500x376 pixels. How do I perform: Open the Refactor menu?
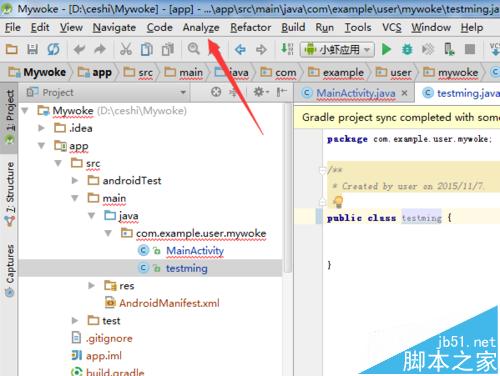pyautogui.click(x=250, y=27)
